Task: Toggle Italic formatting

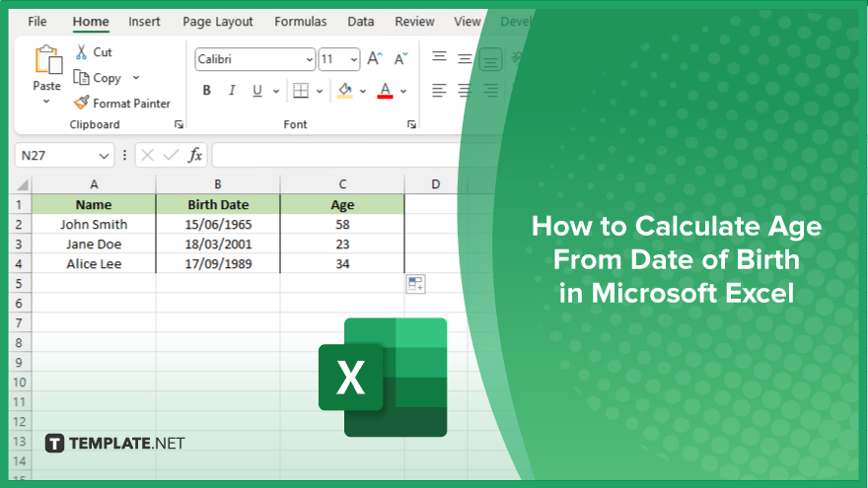Action: 232,90
